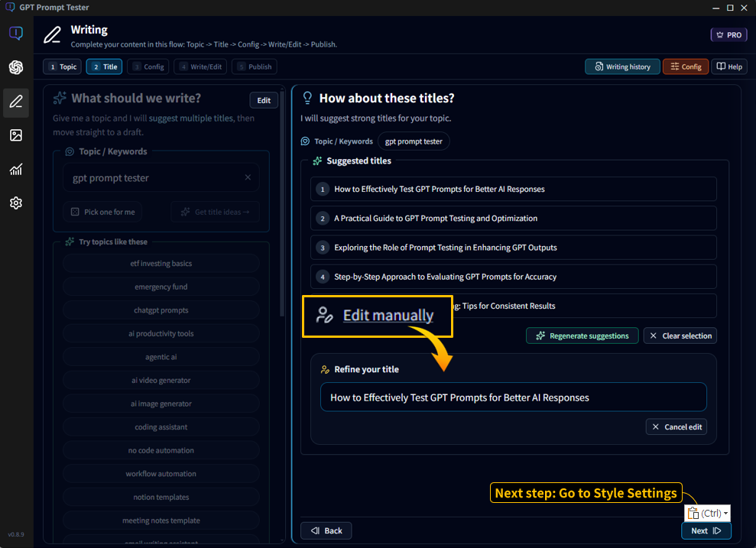Select the writing pen tool in sidebar
The image size is (756, 548).
coord(15,102)
